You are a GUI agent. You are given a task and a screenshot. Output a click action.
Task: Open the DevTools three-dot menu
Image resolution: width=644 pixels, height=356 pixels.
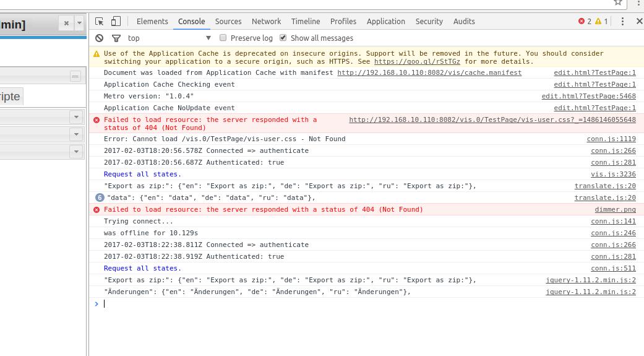coord(622,21)
